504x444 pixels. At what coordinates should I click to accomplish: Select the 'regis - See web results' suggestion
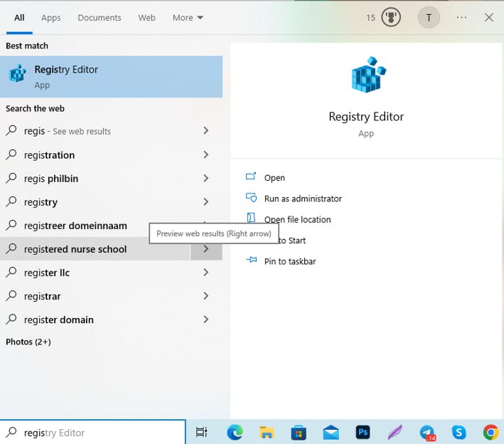pos(95,131)
